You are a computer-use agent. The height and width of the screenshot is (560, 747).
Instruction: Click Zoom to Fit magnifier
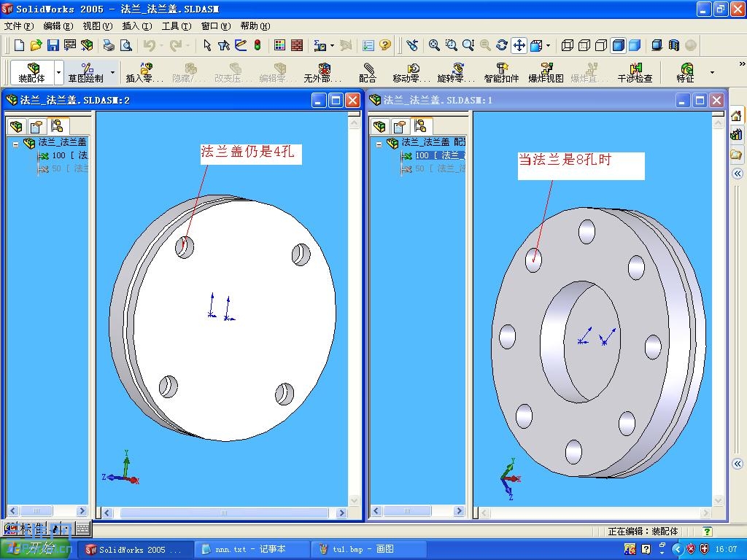click(x=434, y=45)
